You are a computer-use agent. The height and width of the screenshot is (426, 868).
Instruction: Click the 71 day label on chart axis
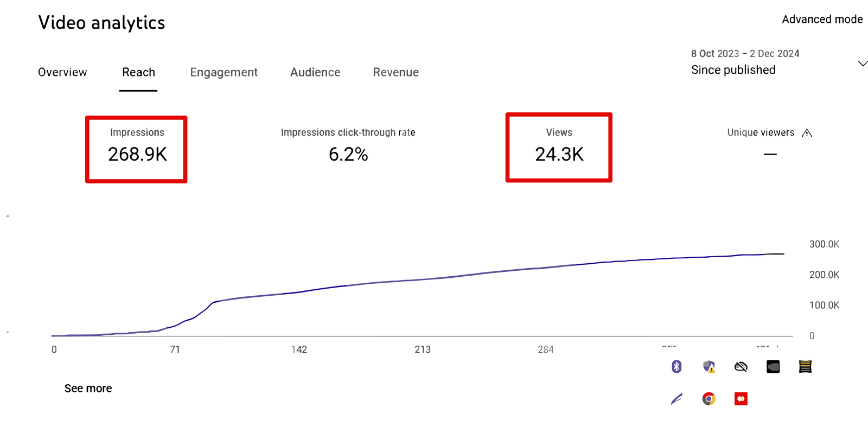tap(175, 349)
